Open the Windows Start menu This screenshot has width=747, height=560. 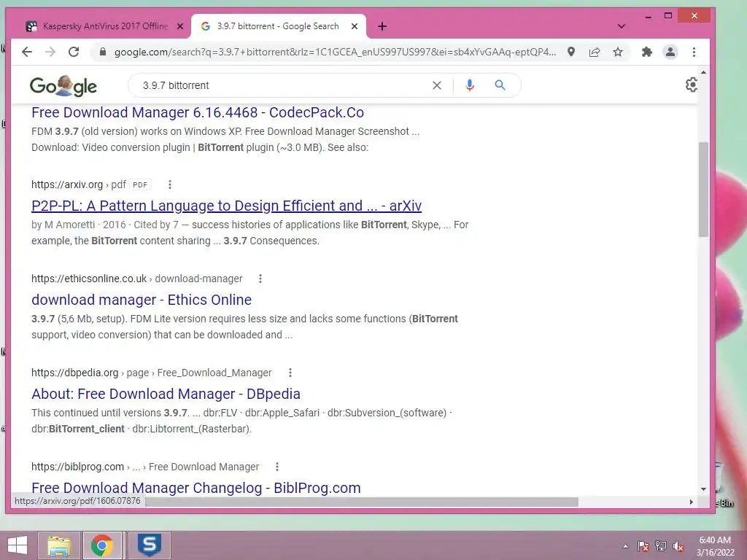(18, 545)
